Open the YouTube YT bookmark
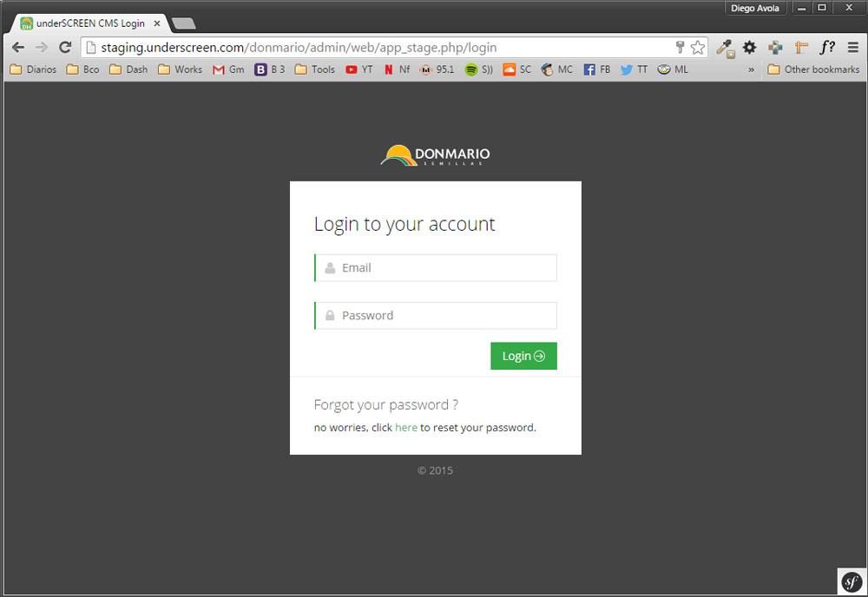Screen dimensions: 868x597 click(x=358, y=69)
